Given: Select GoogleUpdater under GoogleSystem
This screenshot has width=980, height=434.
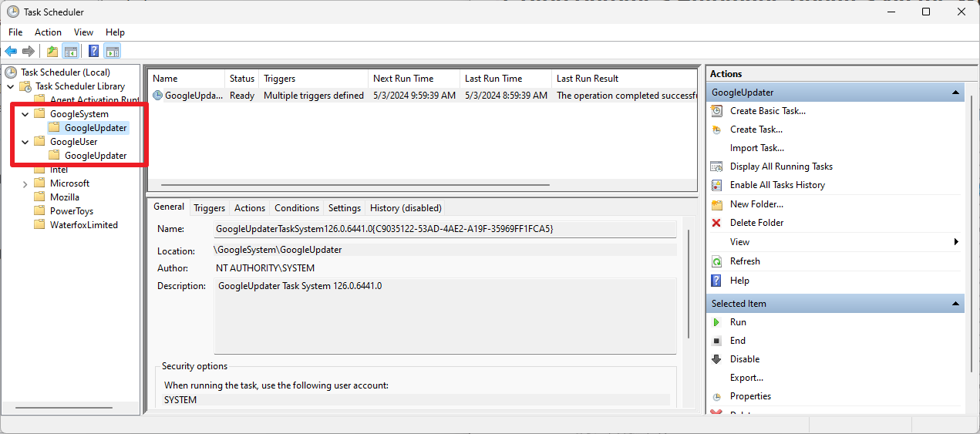Looking at the screenshot, I should click(x=96, y=128).
